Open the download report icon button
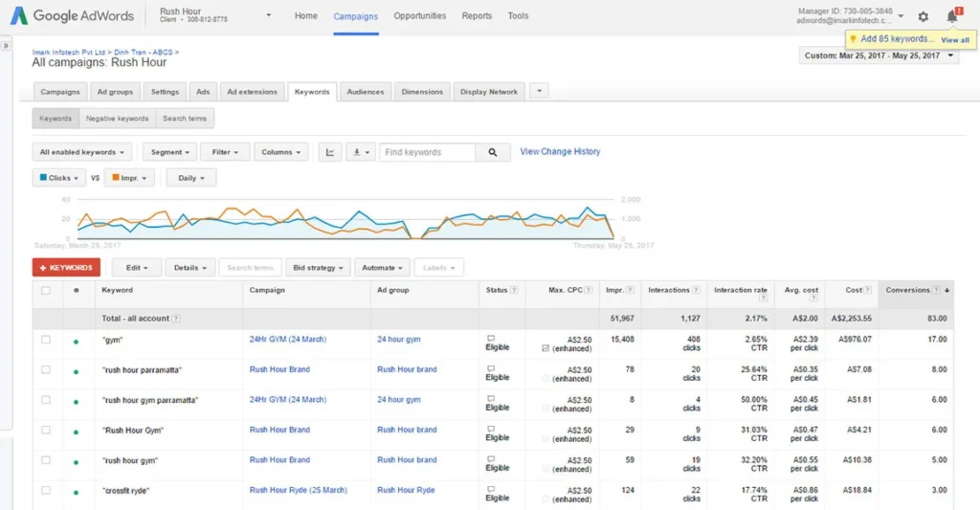This screenshot has width=980, height=510. (x=361, y=152)
